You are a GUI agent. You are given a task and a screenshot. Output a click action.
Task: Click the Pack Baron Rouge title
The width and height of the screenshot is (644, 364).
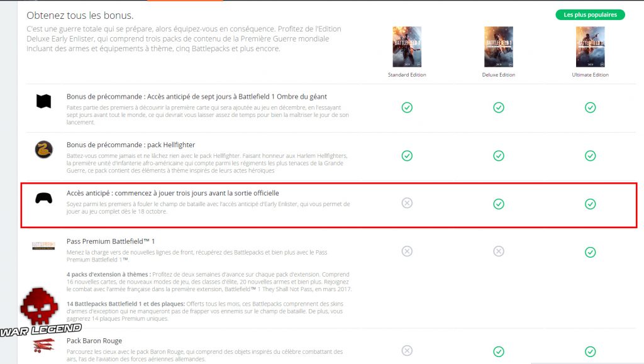click(x=94, y=341)
